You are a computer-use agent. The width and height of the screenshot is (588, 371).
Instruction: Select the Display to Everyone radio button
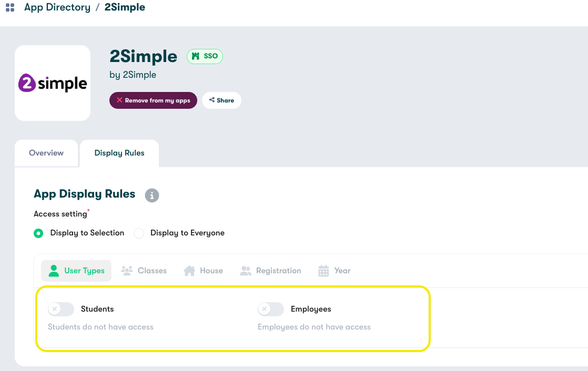pyautogui.click(x=139, y=233)
